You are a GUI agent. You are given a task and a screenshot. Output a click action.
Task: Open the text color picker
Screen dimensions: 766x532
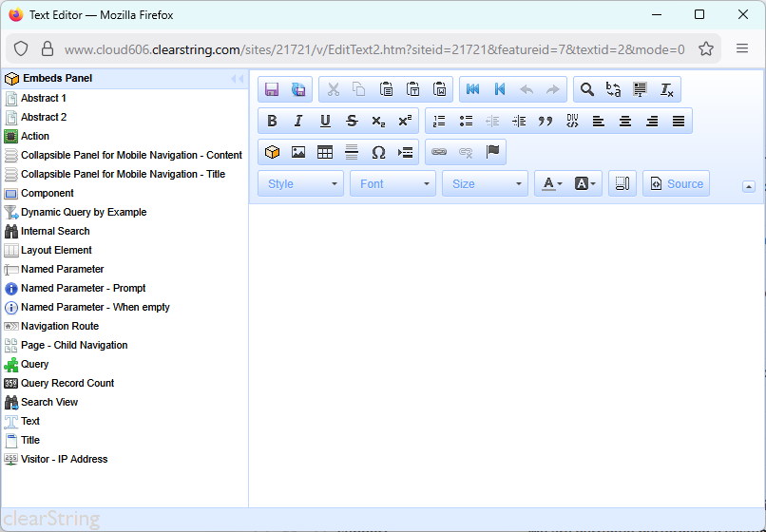point(552,184)
